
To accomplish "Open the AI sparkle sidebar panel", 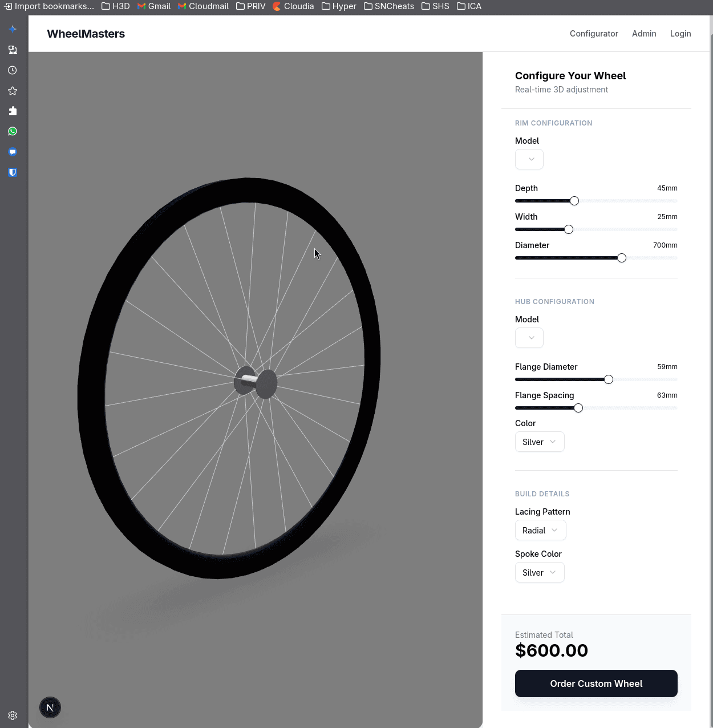I will pos(13,29).
